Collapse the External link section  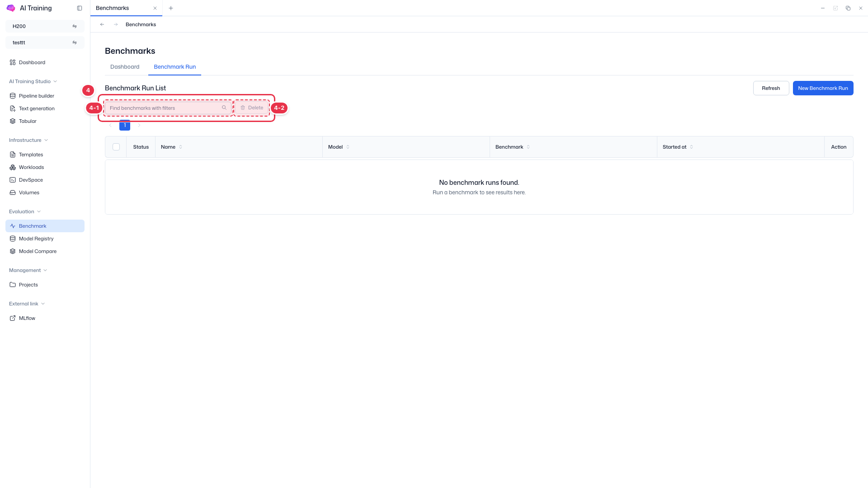pos(27,304)
